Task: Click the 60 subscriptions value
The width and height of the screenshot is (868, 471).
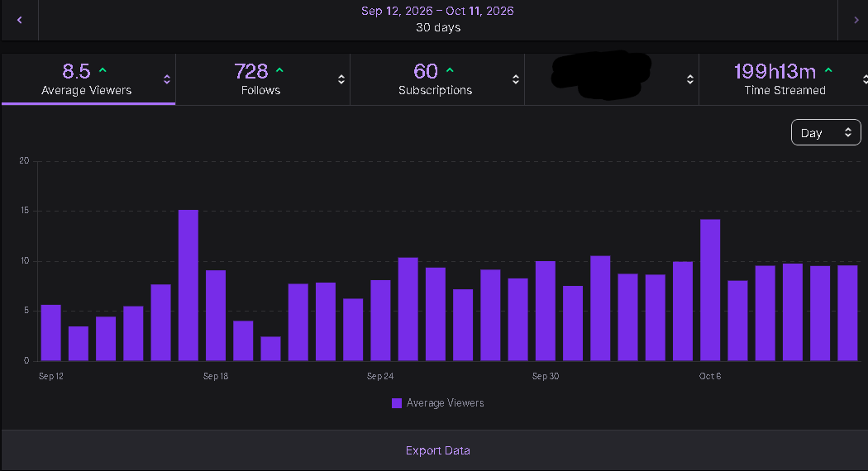Action: (426, 71)
